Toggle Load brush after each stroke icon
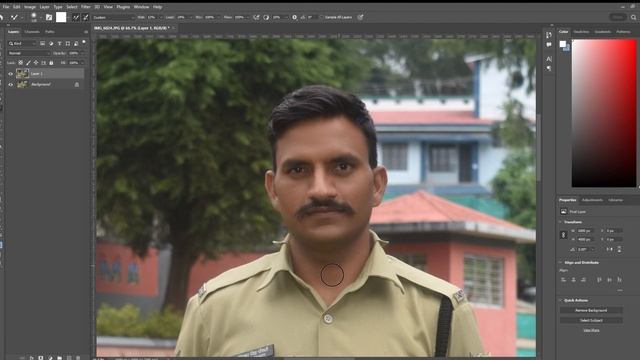This screenshot has width=640, height=360. pos(76,17)
